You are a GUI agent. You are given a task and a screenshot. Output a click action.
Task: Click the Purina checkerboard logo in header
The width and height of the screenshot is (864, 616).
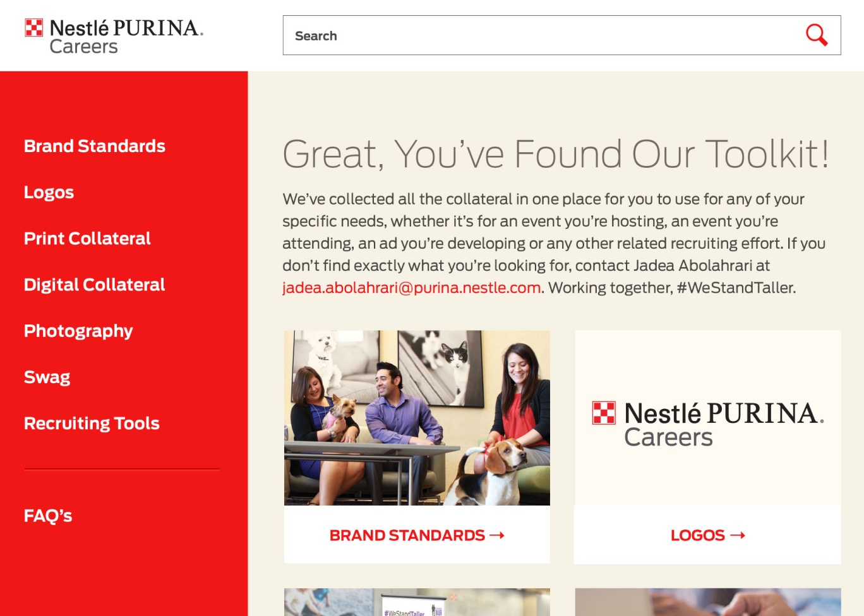tap(33, 28)
